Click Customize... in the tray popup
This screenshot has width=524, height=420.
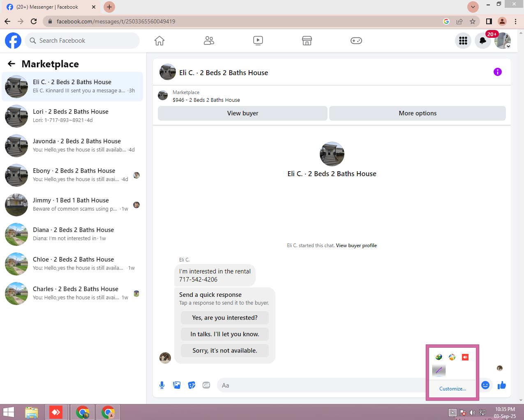point(452,389)
